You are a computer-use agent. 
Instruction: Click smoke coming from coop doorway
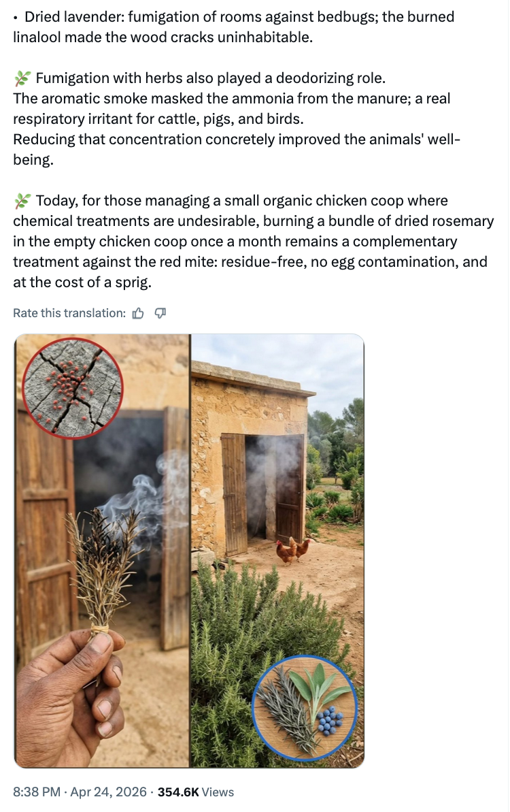[x=264, y=476]
